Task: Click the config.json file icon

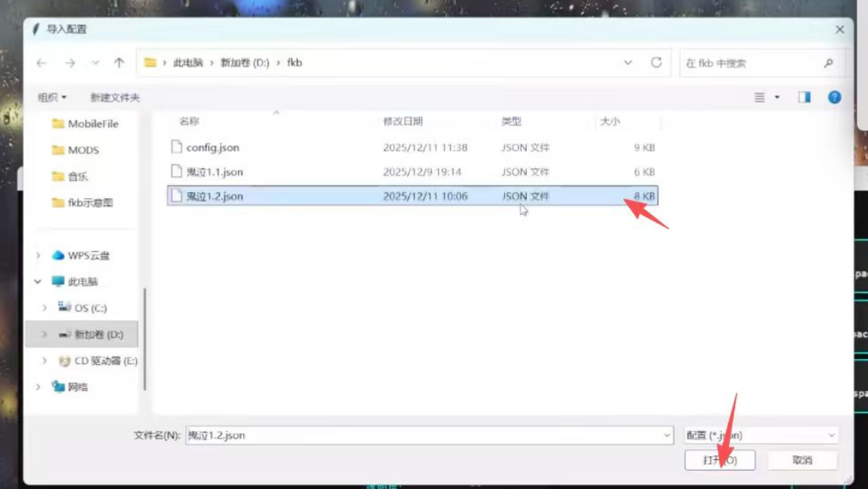Action: (x=177, y=147)
